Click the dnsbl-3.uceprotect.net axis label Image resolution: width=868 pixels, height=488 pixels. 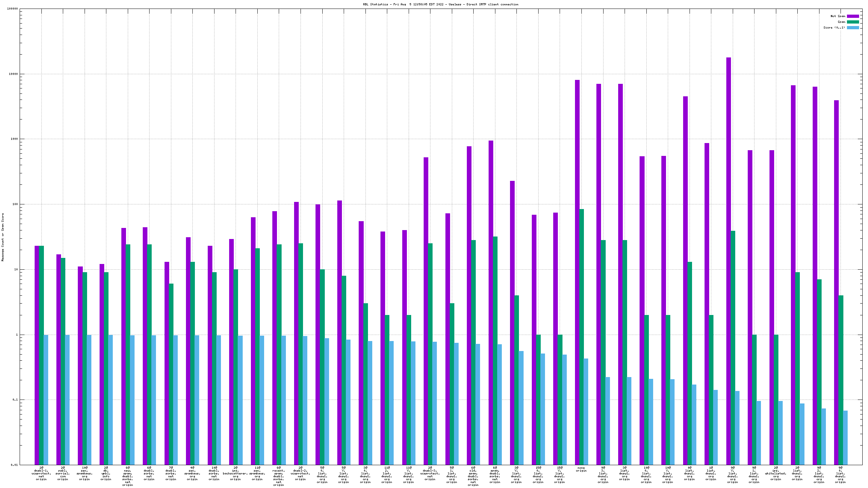[x=430, y=473]
